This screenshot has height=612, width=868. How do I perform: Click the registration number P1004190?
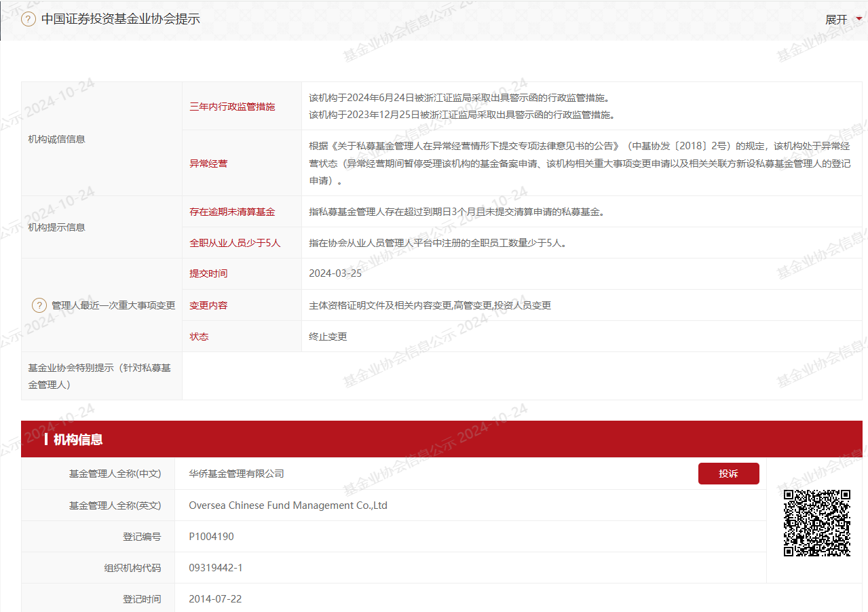(211, 537)
